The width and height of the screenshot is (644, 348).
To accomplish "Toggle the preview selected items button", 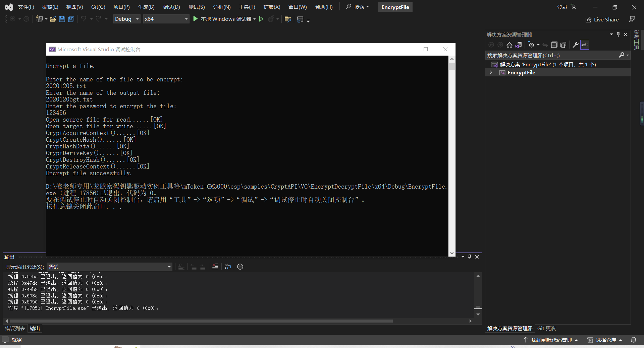I will click(x=585, y=45).
